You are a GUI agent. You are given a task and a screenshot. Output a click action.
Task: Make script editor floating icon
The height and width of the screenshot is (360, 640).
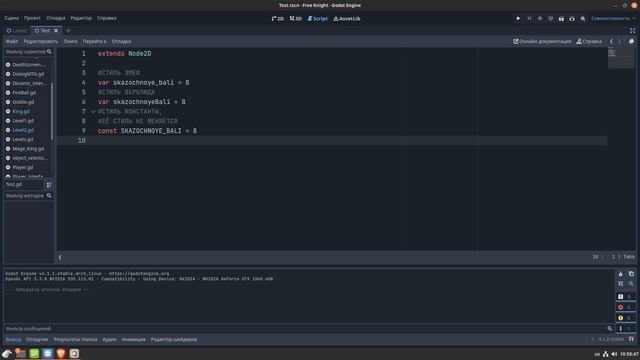point(631,41)
